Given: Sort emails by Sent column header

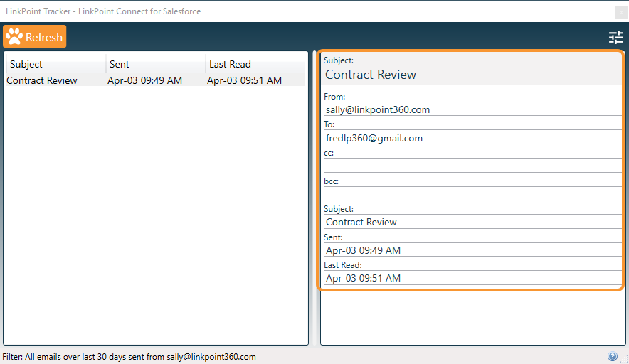Looking at the screenshot, I should click(155, 64).
